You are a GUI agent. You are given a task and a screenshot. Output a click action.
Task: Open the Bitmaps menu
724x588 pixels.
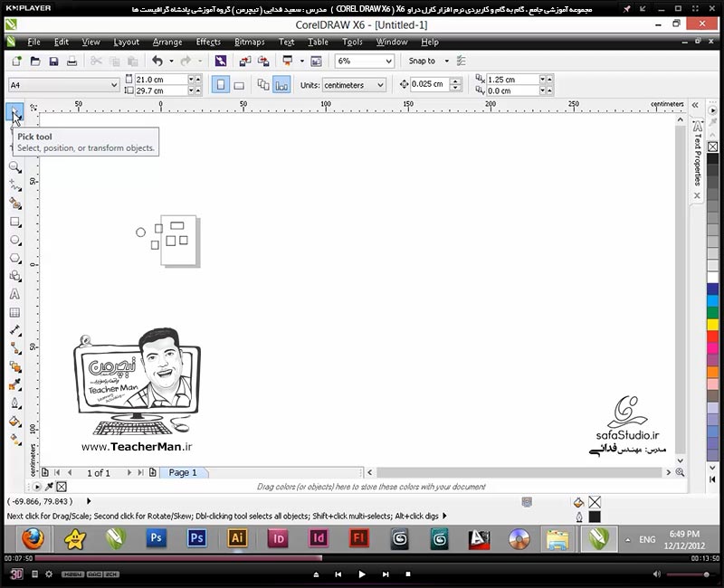pyautogui.click(x=250, y=42)
